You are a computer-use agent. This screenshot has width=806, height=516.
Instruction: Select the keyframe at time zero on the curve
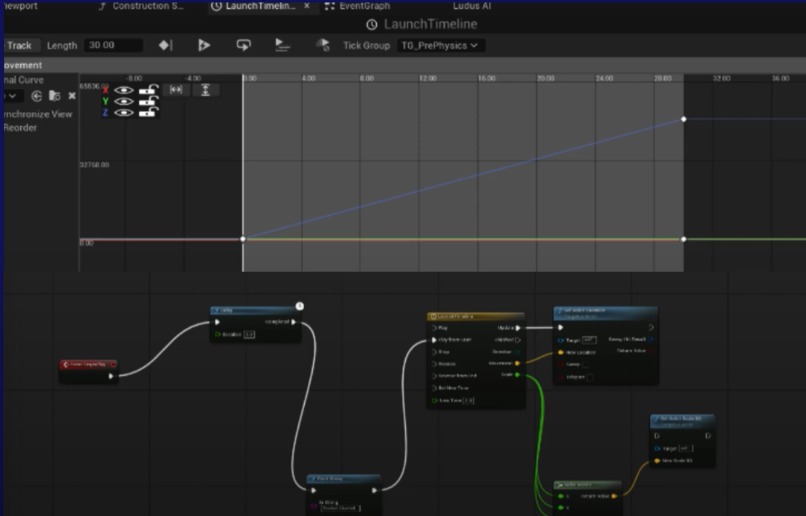click(243, 239)
